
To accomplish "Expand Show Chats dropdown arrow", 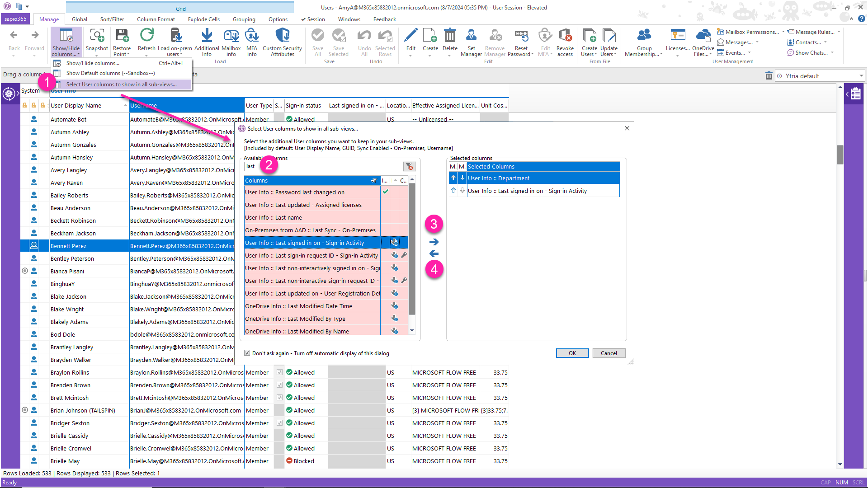I will point(832,52).
